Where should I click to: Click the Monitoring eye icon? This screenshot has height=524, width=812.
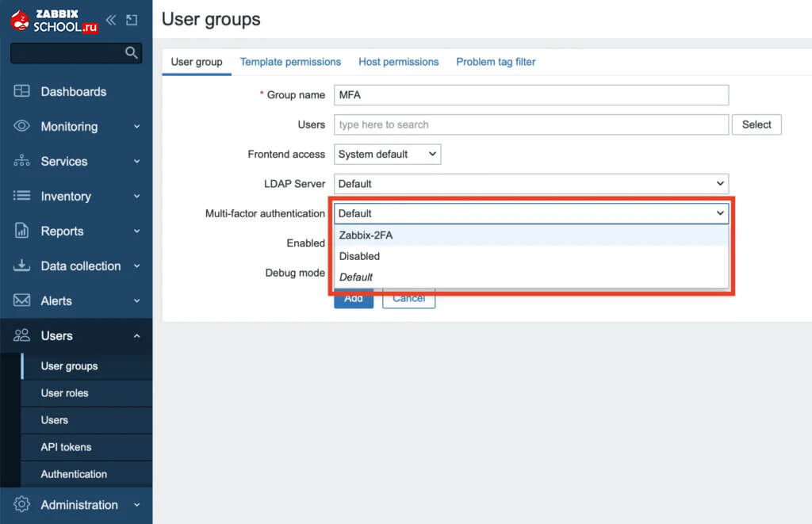[21, 126]
